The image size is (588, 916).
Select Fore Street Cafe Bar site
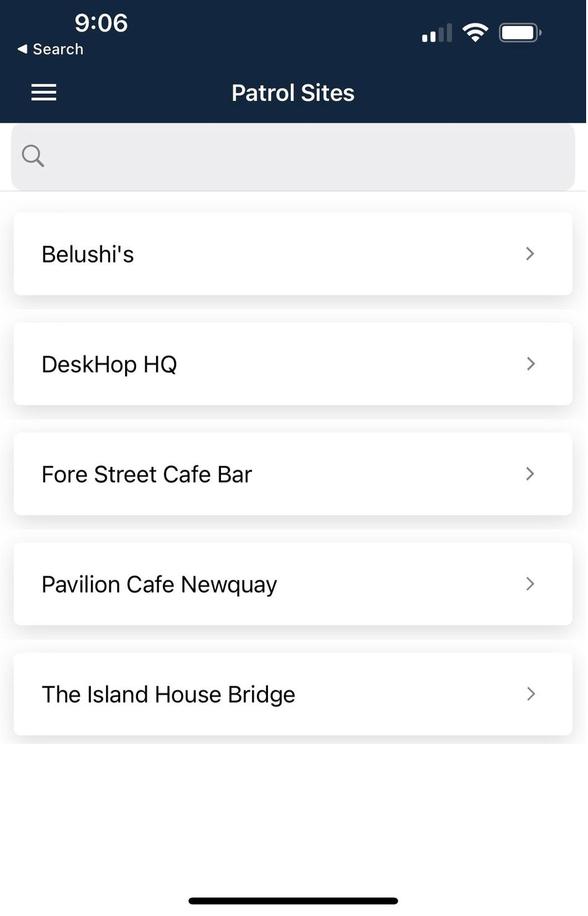click(293, 474)
